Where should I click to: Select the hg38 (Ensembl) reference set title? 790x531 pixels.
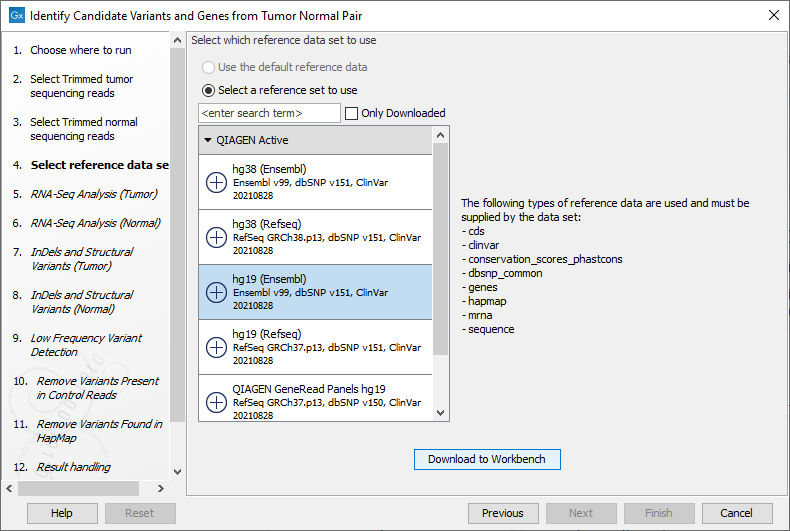click(269, 169)
